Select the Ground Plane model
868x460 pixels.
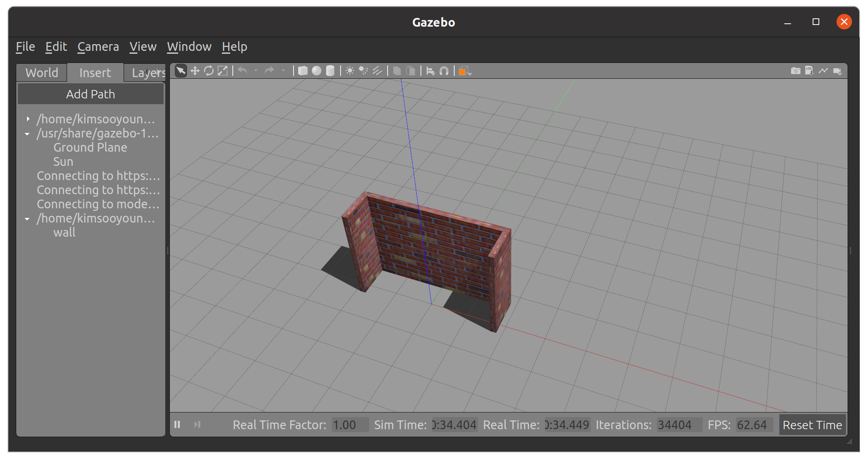[x=90, y=147]
